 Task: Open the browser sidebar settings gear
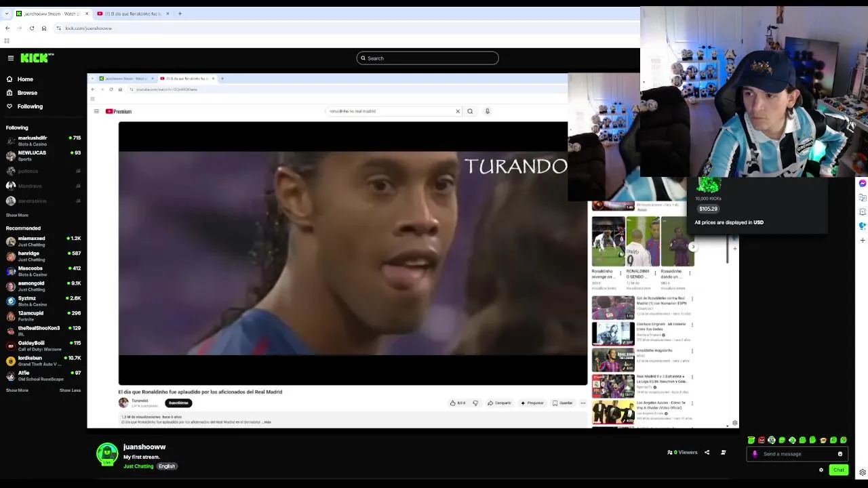[863, 472]
